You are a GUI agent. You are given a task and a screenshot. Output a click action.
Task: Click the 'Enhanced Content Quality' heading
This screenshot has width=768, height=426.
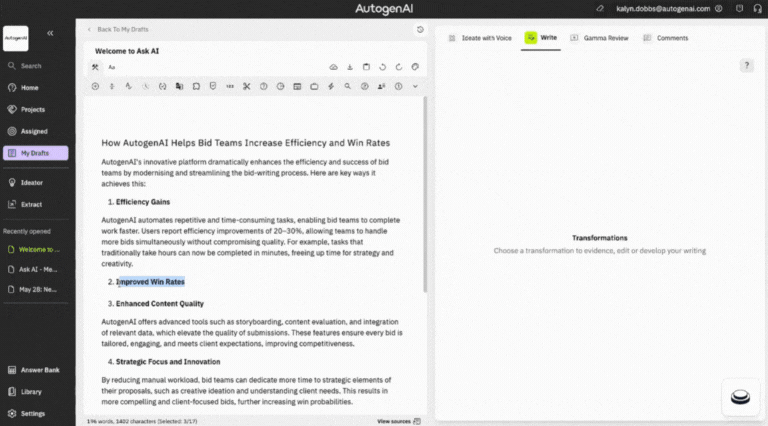(x=160, y=304)
